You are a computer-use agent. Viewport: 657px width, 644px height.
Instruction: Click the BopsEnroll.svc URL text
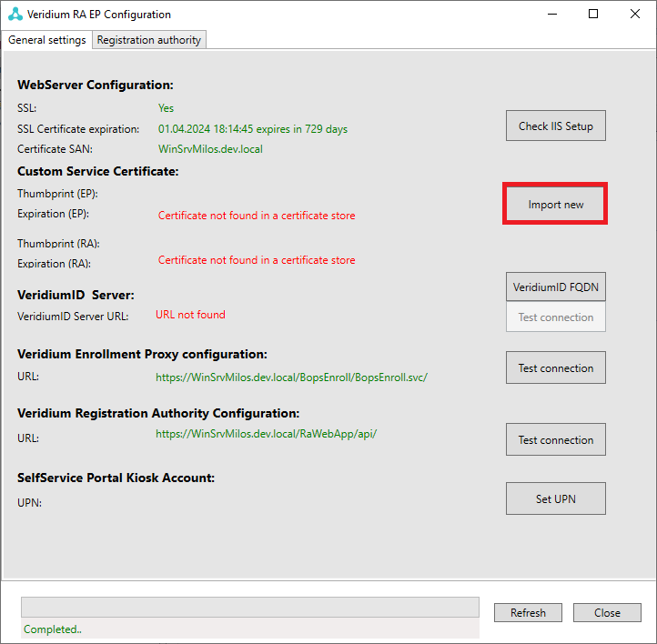click(x=291, y=377)
